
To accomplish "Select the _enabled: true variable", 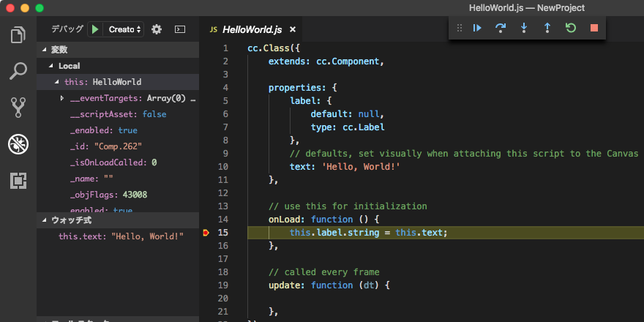I will pyautogui.click(x=118, y=130).
